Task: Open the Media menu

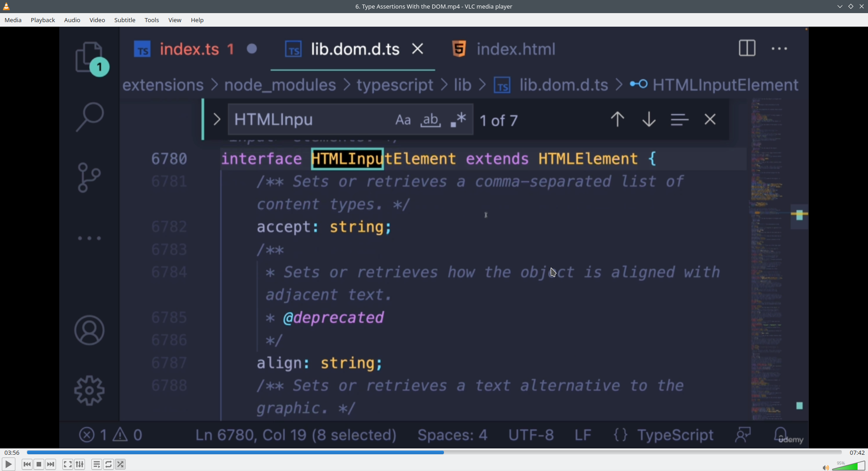Action: [13, 20]
